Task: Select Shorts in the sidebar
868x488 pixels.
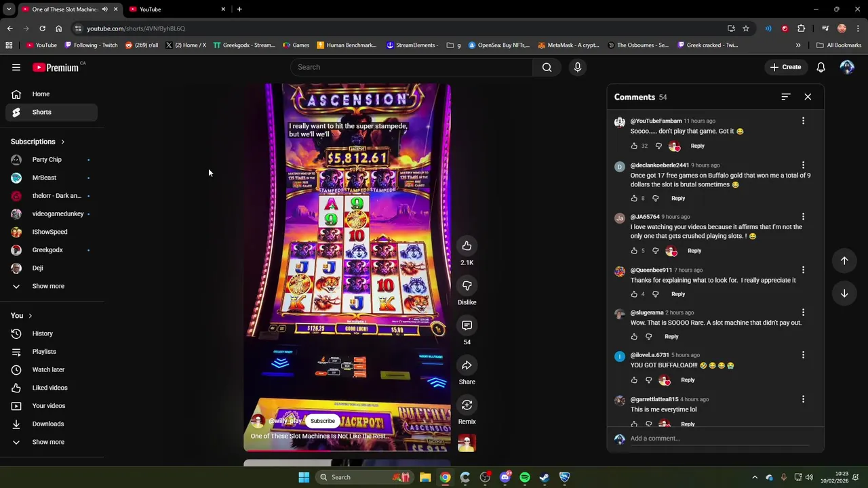Action: (x=52, y=112)
